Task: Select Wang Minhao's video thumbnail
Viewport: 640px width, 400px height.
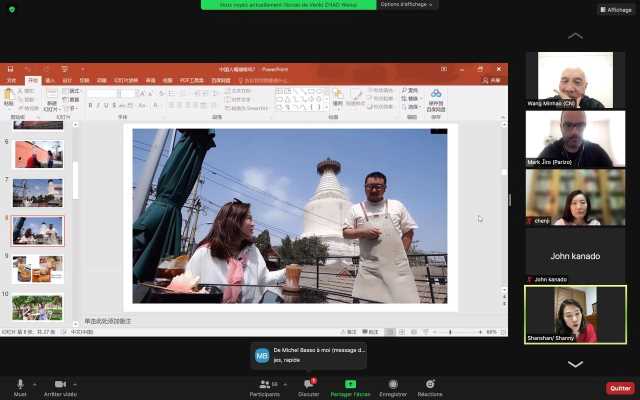Action: pyautogui.click(x=575, y=80)
